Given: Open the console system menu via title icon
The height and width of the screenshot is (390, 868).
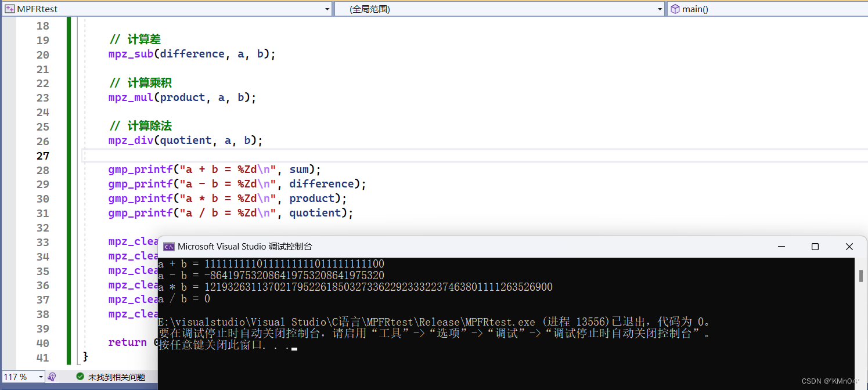Looking at the screenshot, I should 168,246.
